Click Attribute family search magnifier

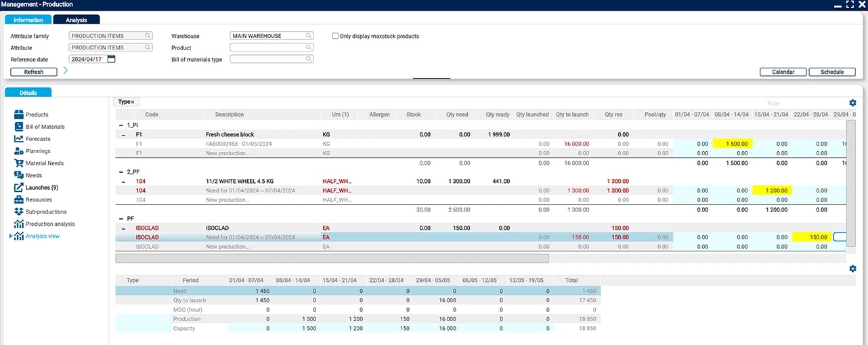(147, 36)
